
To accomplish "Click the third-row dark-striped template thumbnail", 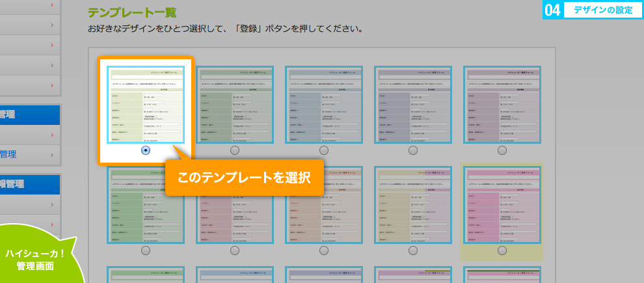I will pos(502,275).
